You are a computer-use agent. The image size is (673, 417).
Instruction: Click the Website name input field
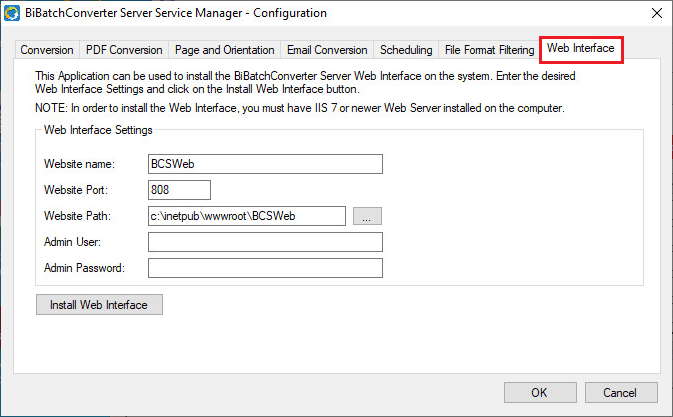[x=265, y=164]
